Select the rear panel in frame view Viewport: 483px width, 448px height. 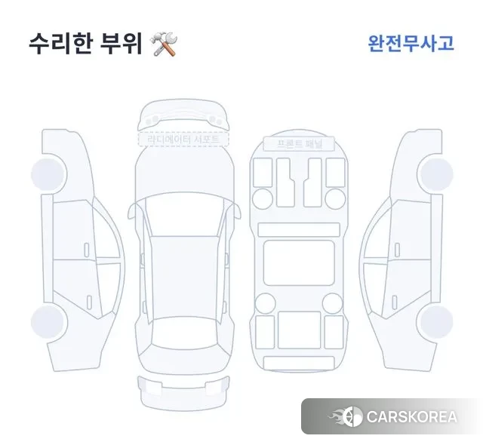click(299, 363)
